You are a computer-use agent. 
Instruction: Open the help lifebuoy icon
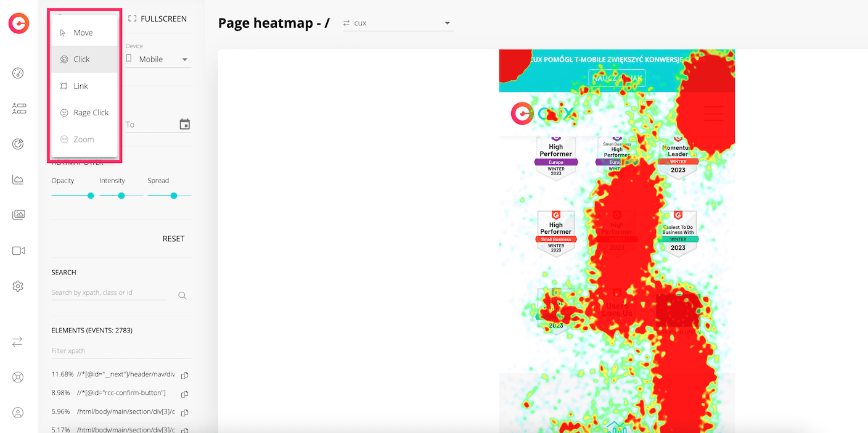point(18,377)
